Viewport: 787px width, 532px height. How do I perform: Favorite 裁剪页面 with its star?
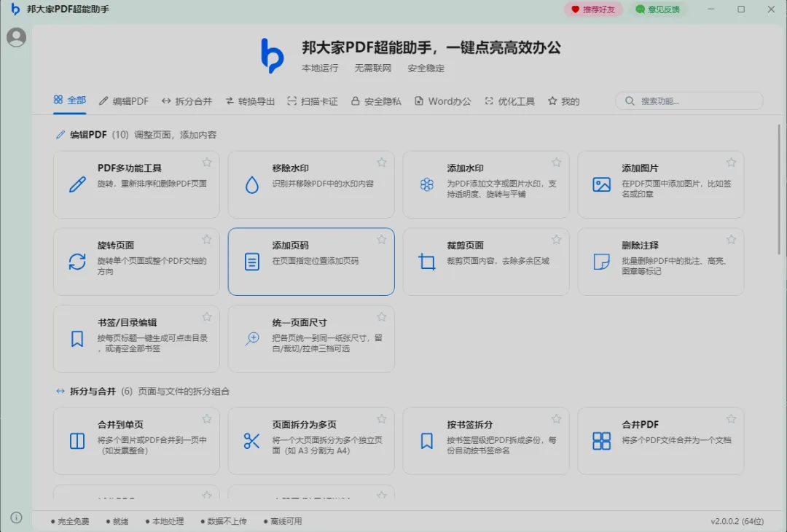pos(556,239)
